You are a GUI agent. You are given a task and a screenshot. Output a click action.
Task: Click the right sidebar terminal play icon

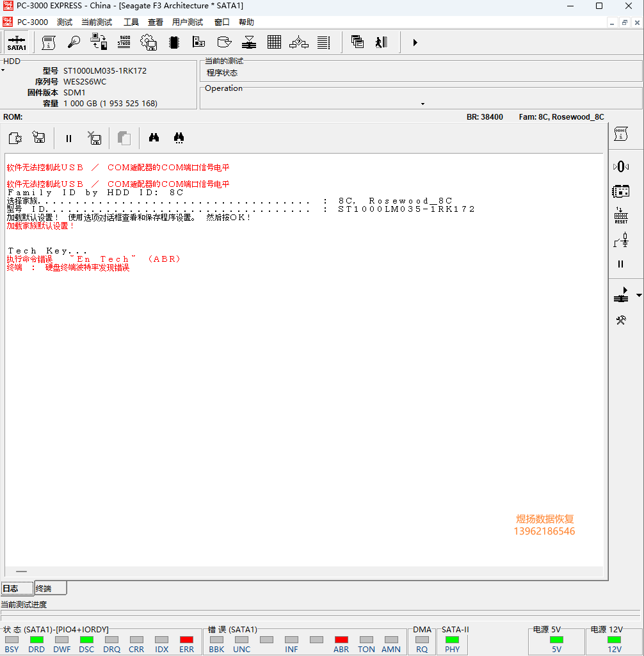click(621, 294)
